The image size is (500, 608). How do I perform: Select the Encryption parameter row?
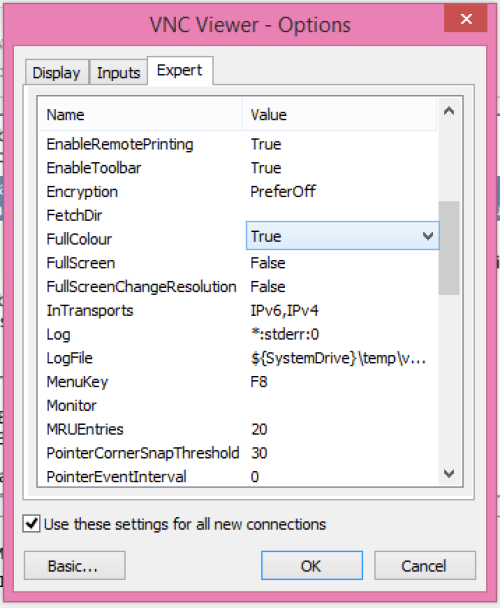(x=237, y=192)
